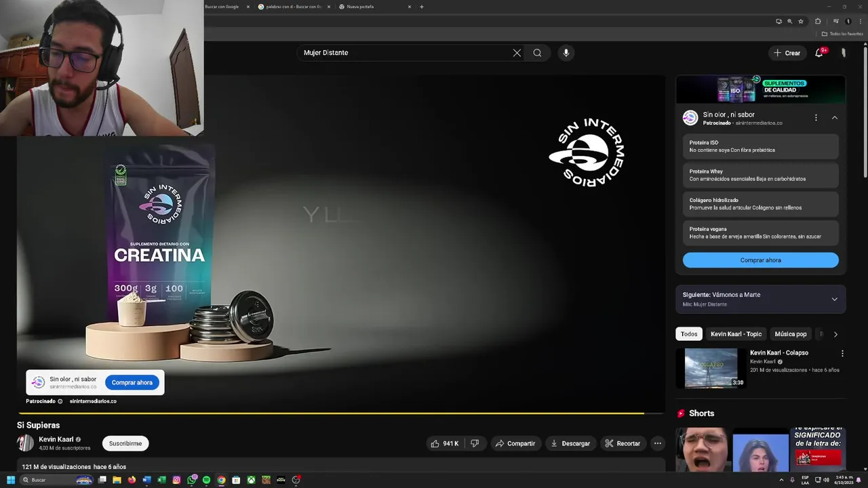868x488 pixels.
Task: Dislike the video Si Supieras
Action: tap(475, 443)
